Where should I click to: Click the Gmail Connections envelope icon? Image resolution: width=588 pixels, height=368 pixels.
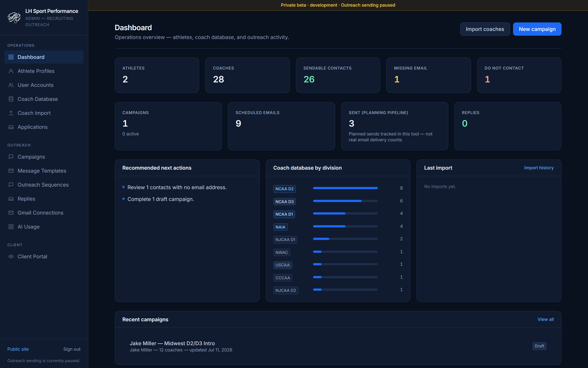[x=11, y=213]
